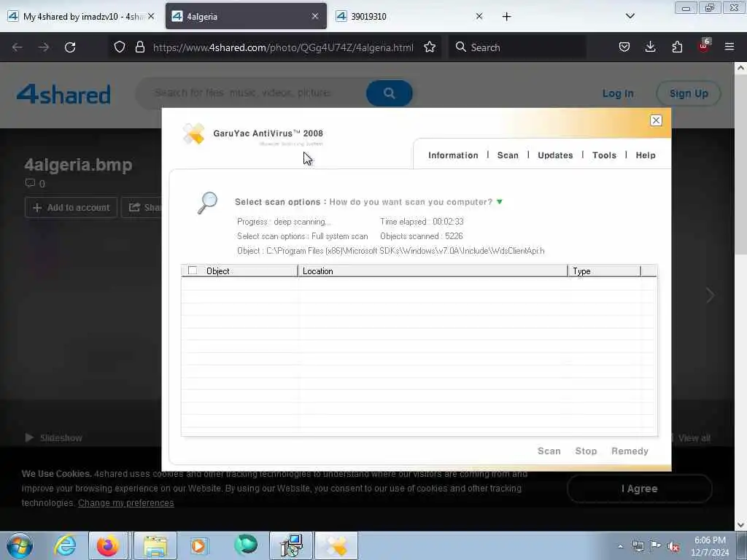Viewport: 747px width, 560px height.
Task: Reload the current page
Action: click(70, 47)
